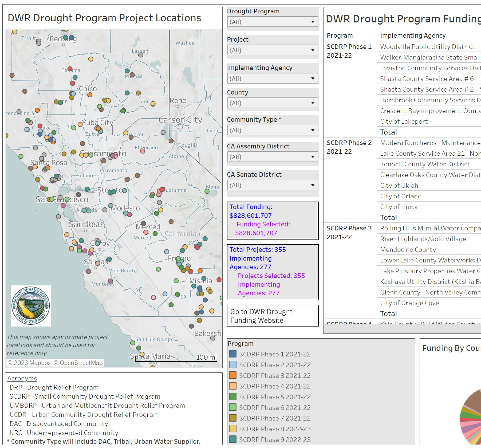Click the Mapbox attribution link
481x448 pixels.
point(29,363)
